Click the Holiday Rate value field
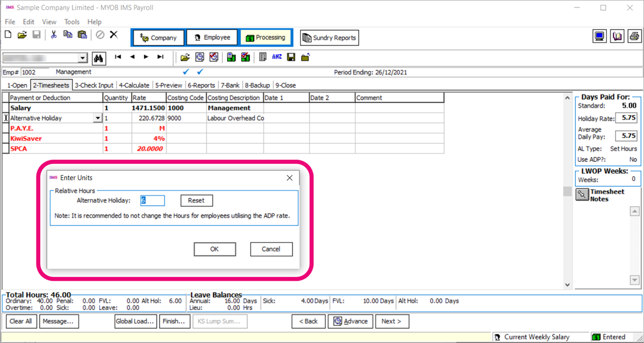 [626, 118]
